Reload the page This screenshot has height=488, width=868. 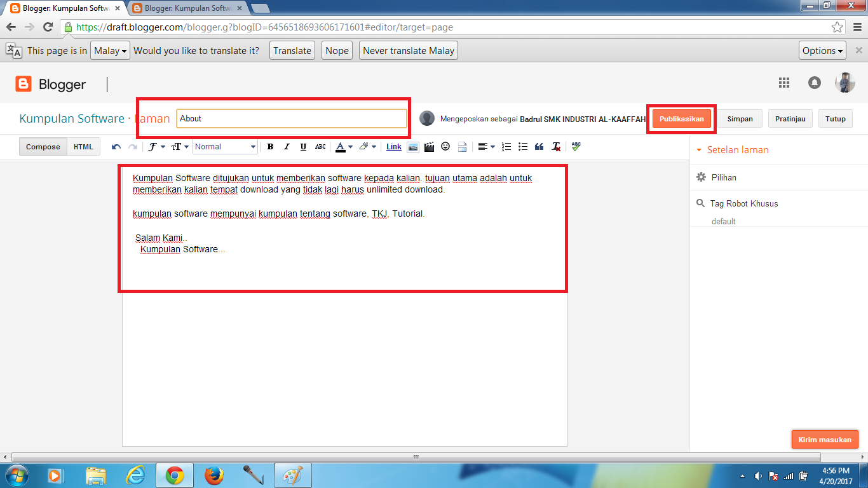point(48,27)
